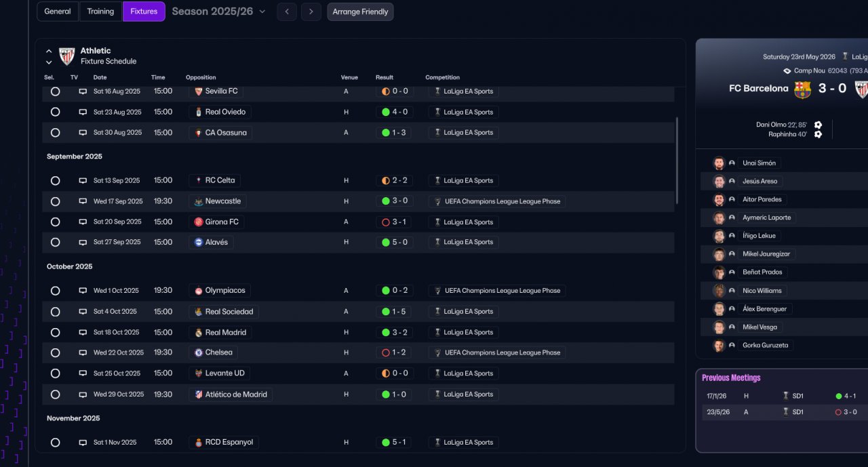Click the role icon beside Mikel Vesga
This screenshot has width=868, height=467.
pyautogui.click(x=732, y=327)
